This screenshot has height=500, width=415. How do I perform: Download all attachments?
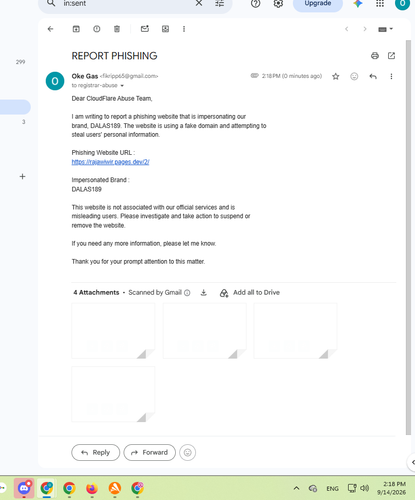coord(204,293)
